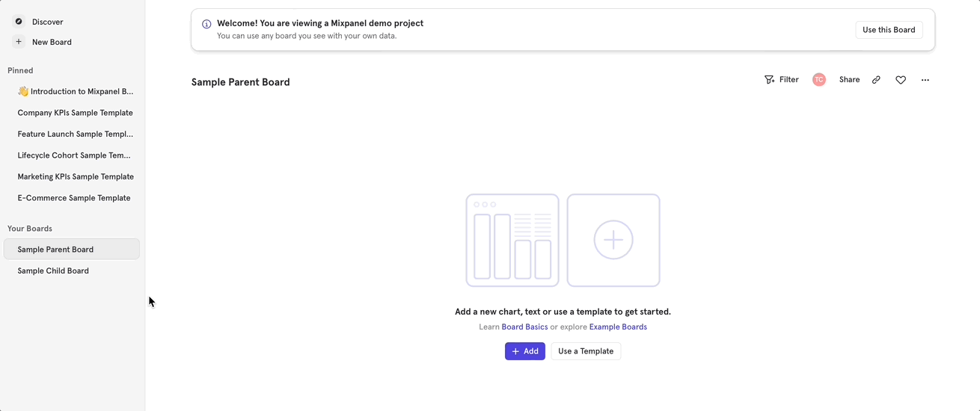Select Sample Child Board in sidebar

coord(53,271)
